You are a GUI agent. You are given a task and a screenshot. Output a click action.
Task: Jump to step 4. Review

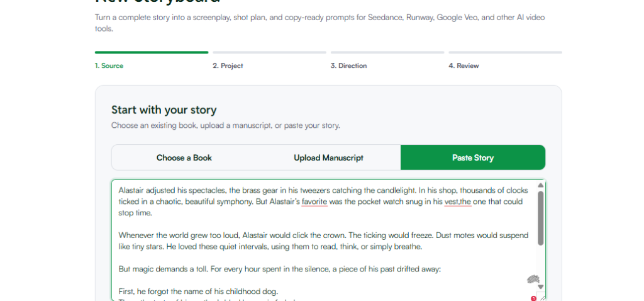coord(464,65)
